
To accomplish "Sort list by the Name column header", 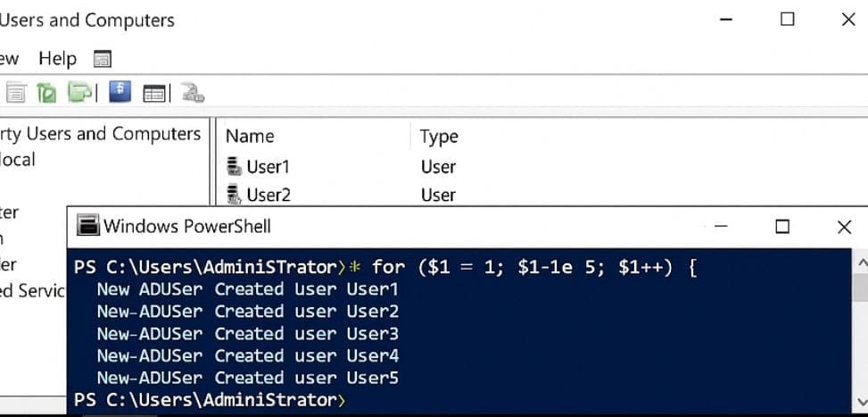I will 250,137.
